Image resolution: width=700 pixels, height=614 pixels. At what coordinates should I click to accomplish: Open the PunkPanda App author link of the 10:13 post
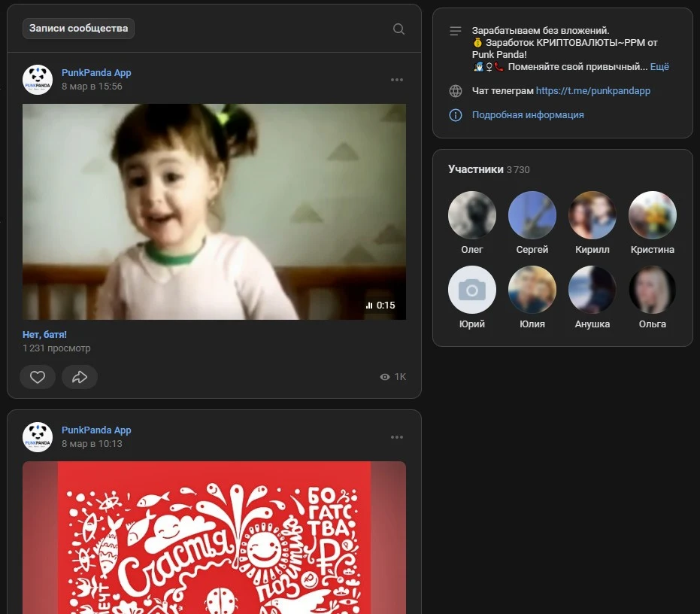96,430
